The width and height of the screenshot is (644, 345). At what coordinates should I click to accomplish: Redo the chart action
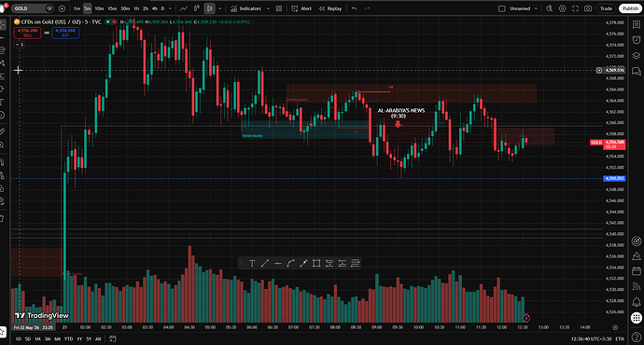click(367, 8)
